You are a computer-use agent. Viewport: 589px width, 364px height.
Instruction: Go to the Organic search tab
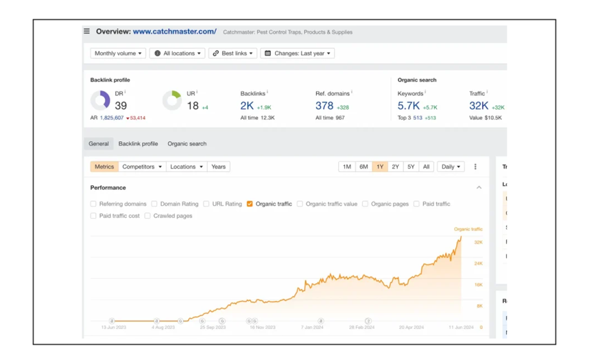(x=187, y=144)
